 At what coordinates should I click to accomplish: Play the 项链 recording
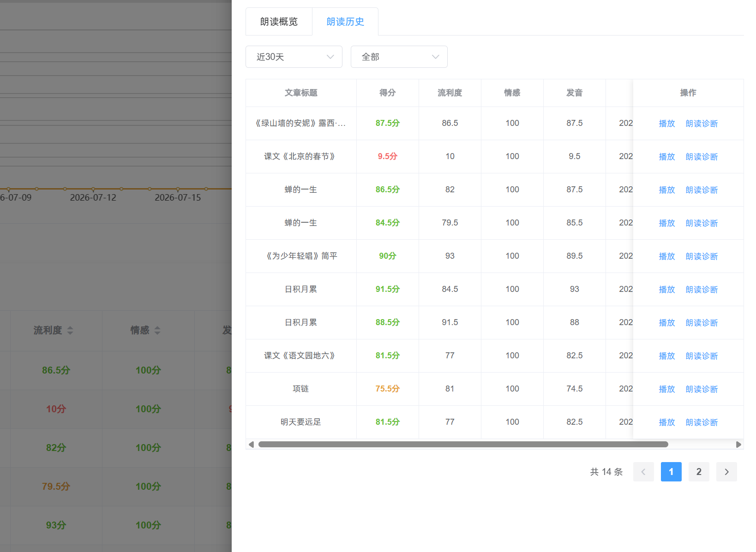pyautogui.click(x=667, y=389)
